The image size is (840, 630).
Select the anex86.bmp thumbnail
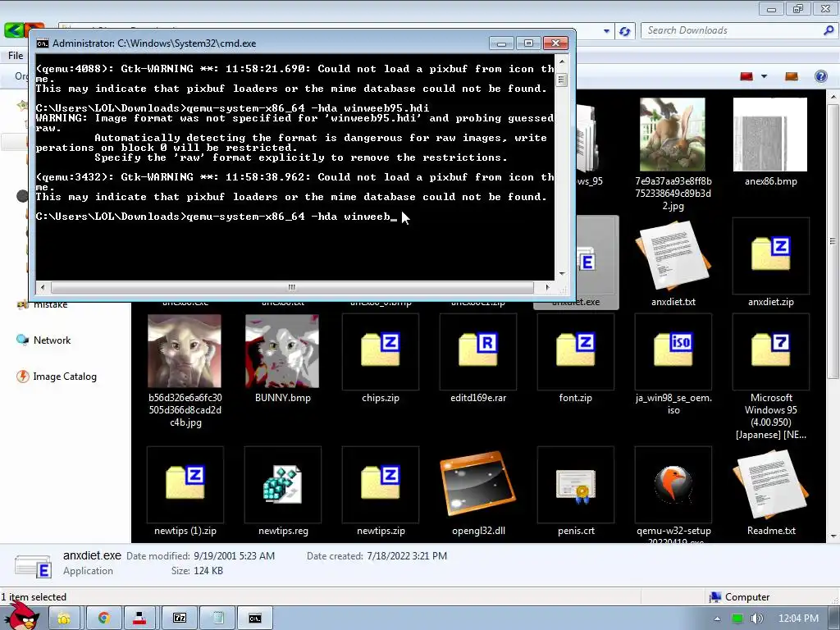click(x=770, y=135)
